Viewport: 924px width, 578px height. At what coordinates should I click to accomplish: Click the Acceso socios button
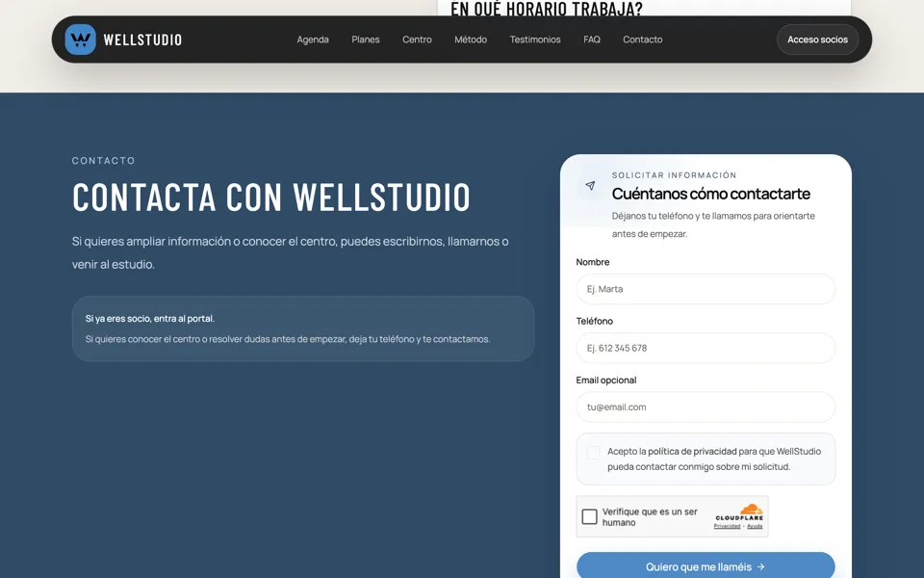(817, 39)
